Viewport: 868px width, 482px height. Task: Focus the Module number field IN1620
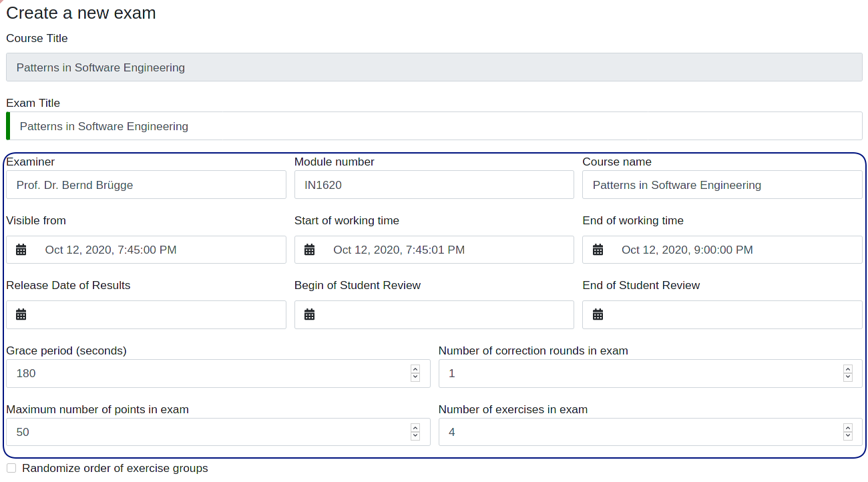click(434, 185)
